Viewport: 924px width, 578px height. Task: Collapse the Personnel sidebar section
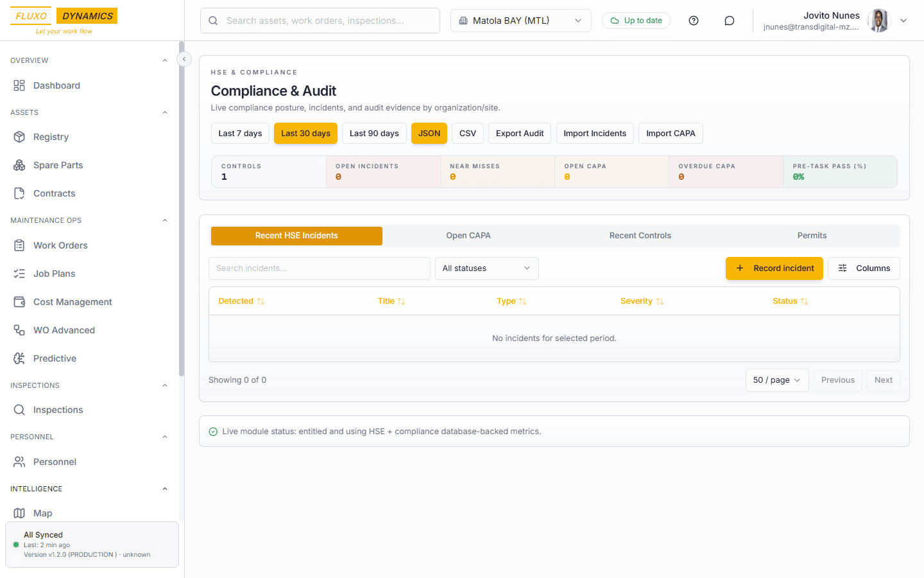[165, 437]
